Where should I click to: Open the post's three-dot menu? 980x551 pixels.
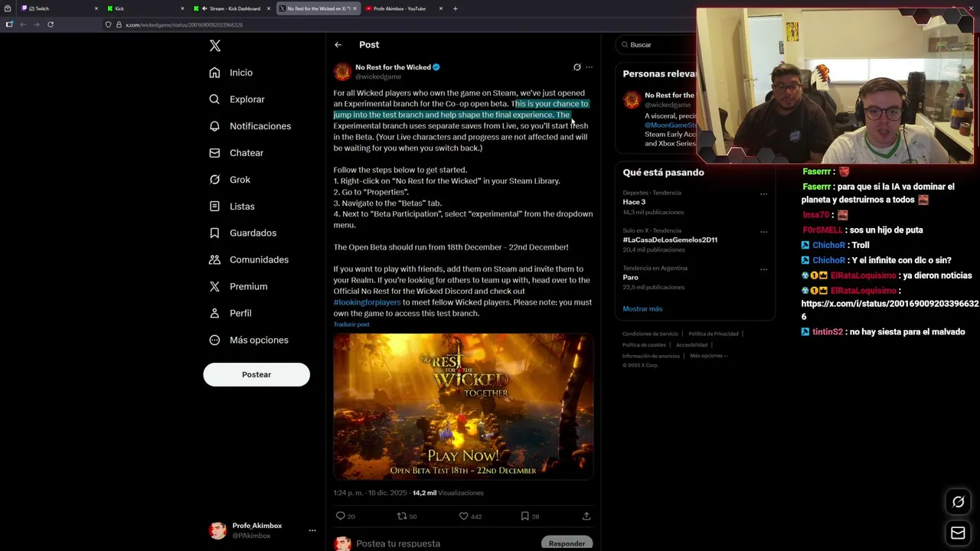[x=589, y=67]
